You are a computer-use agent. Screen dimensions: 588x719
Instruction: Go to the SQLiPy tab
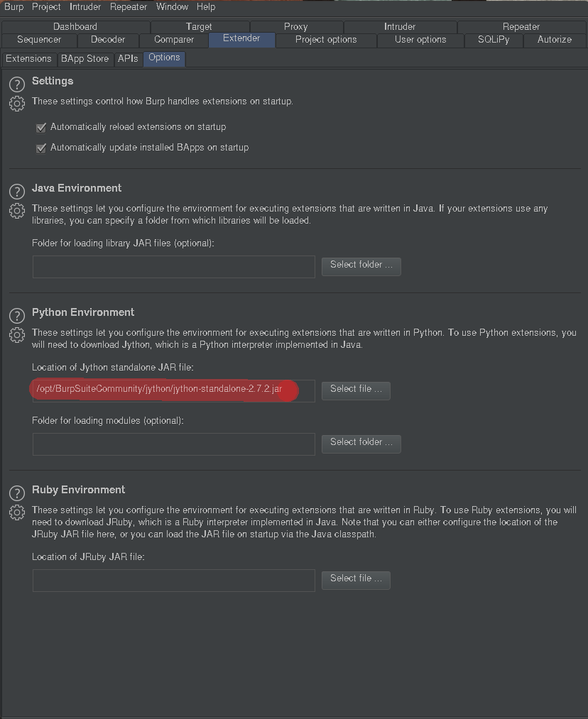[x=493, y=40]
